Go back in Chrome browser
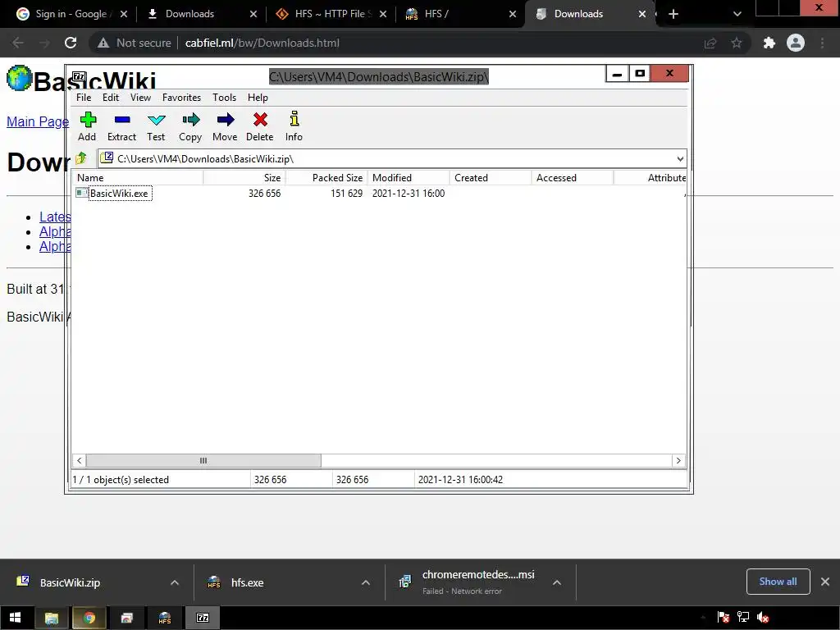The width and height of the screenshot is (840, 630). point(17,43)
